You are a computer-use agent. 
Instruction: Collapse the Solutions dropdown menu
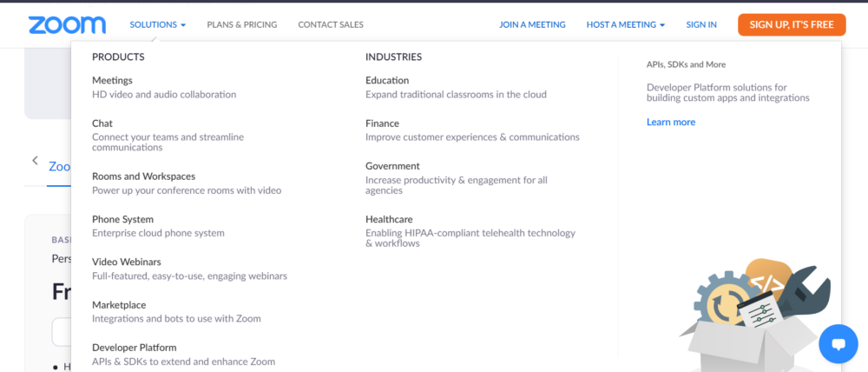coord(158,24)
